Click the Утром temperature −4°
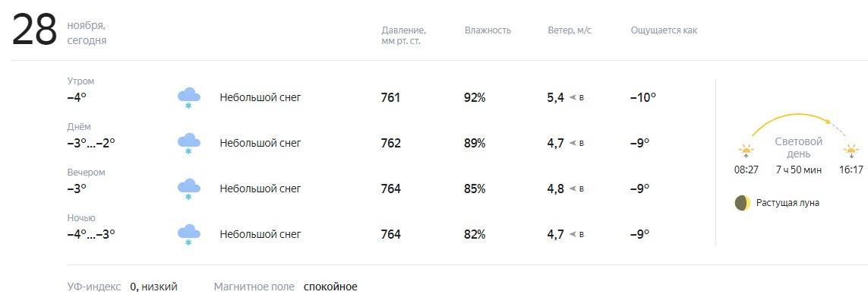 [x=77, y=97]
